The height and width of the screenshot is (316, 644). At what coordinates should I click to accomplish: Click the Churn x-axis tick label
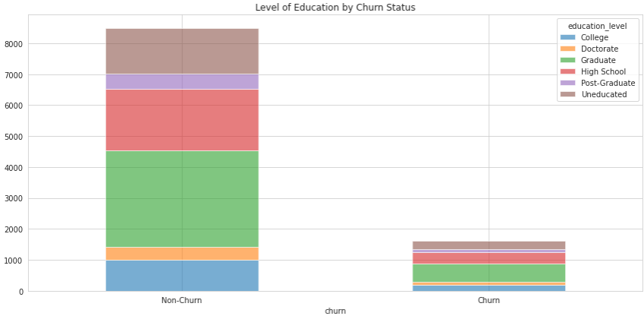point(488,300)
